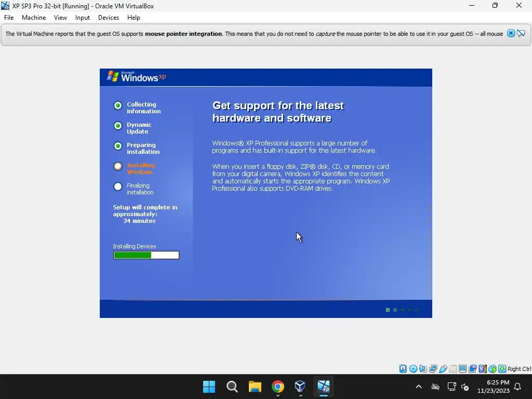Image resolution: width=532 pixels, height=399 pixels.
Task: Click the network adapters status icon
Action: point(433,368)
